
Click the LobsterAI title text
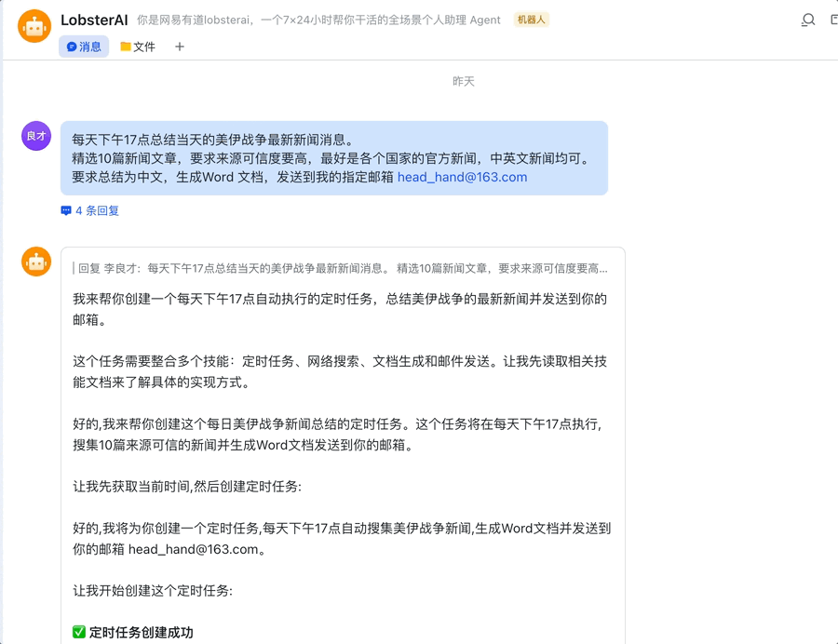tap(95, 20)
